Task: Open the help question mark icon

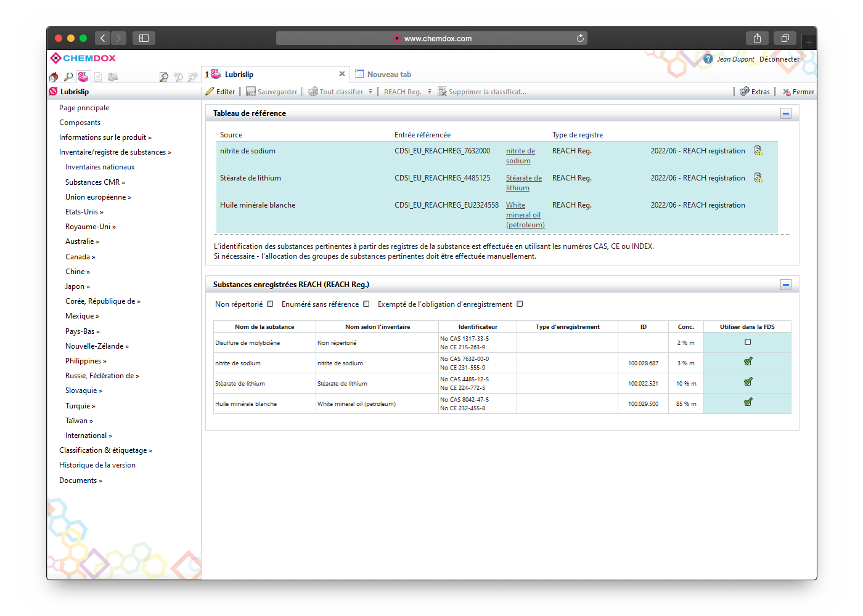Action: 708,59
